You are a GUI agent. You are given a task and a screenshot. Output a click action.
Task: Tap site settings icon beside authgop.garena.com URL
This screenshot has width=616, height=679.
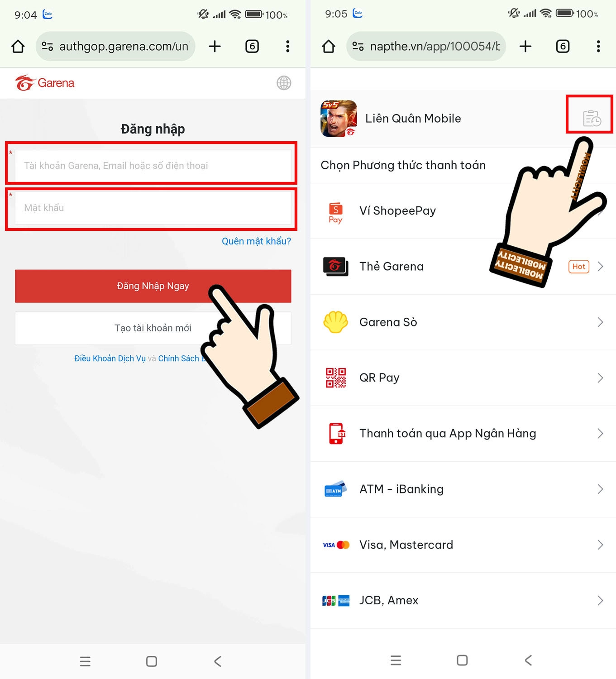tap(48, 46)
